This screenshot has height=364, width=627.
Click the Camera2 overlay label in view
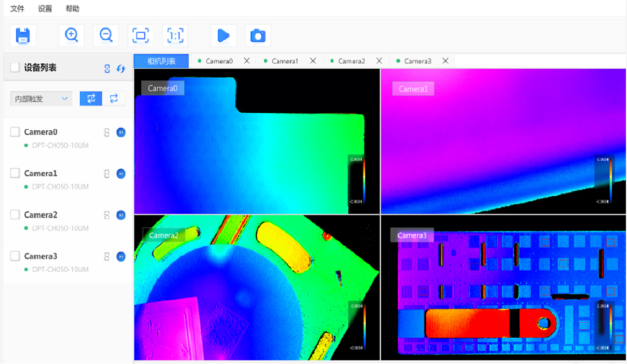[163, 235]
